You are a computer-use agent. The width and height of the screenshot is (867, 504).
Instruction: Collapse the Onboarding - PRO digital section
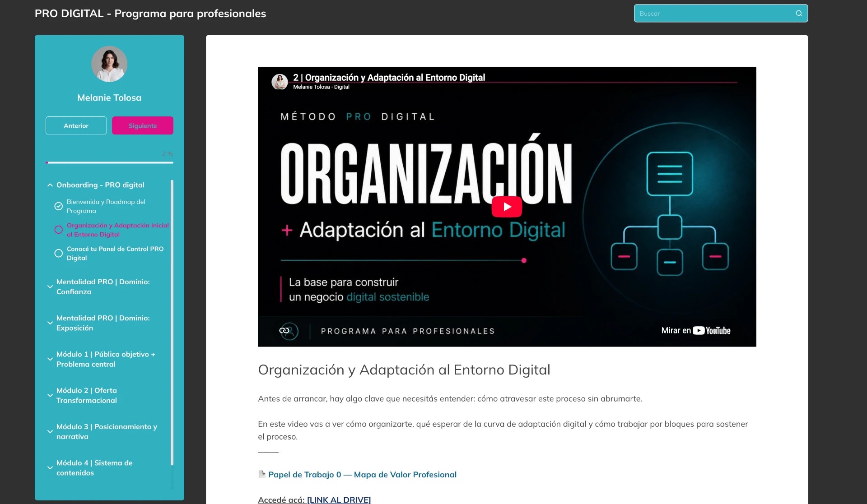pyautogui.click(x=50, y=185)
